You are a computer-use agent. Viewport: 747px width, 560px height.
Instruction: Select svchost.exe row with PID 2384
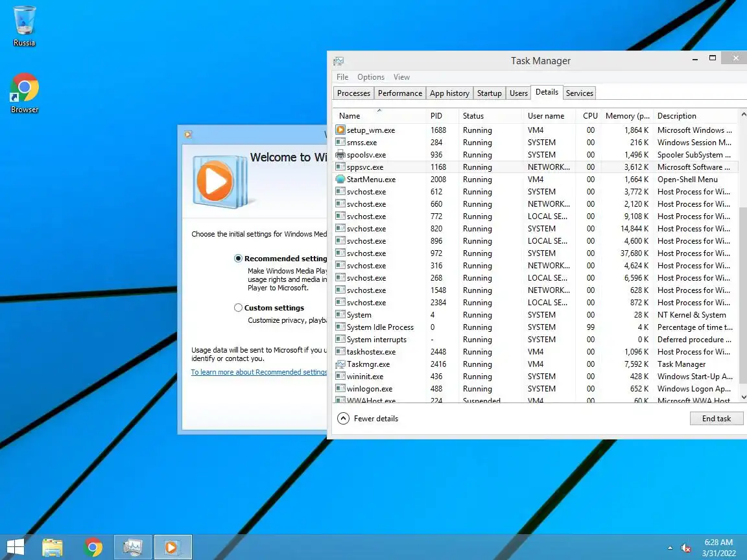pos(536,302)
